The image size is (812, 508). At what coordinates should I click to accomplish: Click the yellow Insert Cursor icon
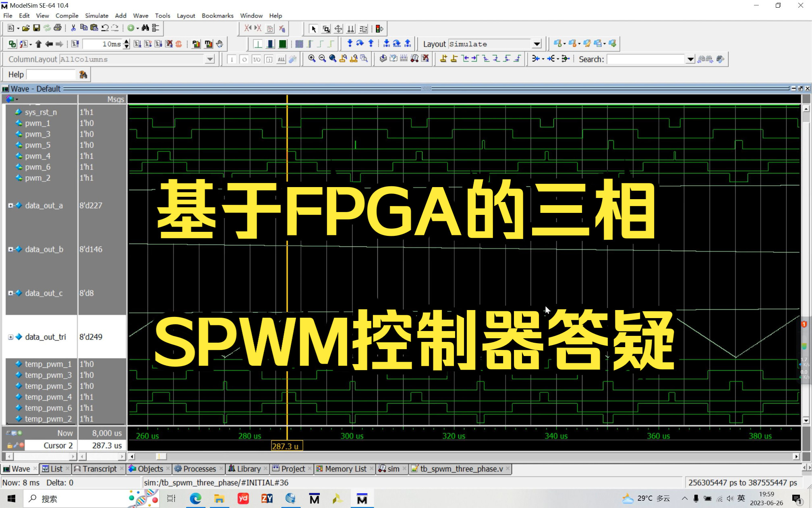coord(443,59)
